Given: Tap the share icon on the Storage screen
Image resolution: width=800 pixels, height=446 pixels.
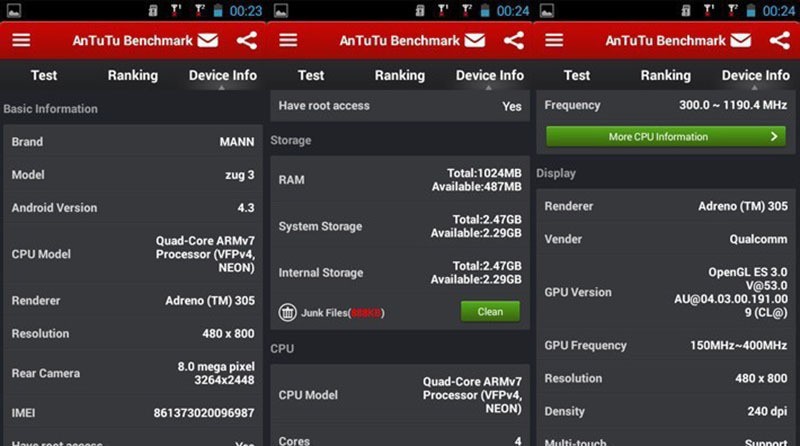Looking at the screenshot, I should [x=513, y=41].
